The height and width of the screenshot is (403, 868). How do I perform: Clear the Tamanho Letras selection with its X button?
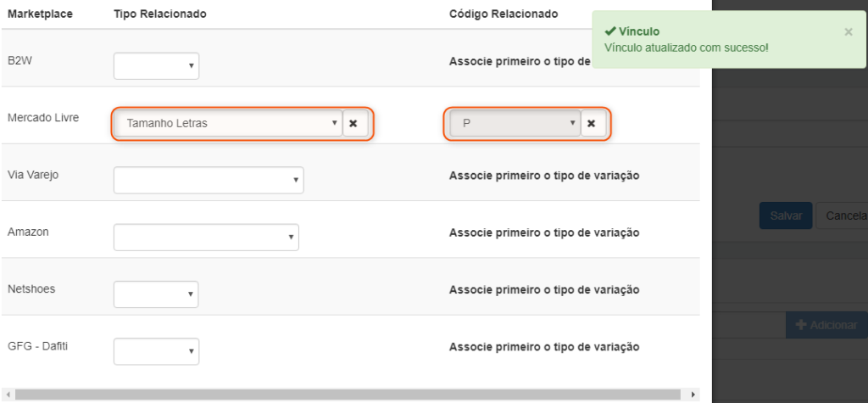click(x=355, y=123)
